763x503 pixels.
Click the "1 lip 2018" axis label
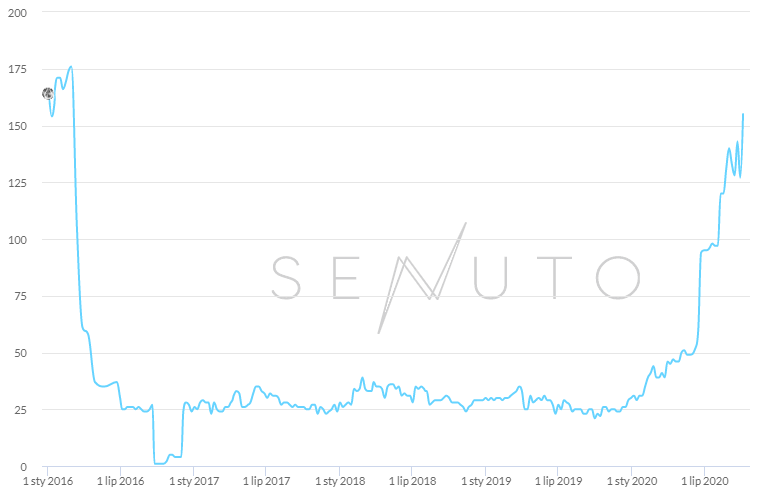412,481
